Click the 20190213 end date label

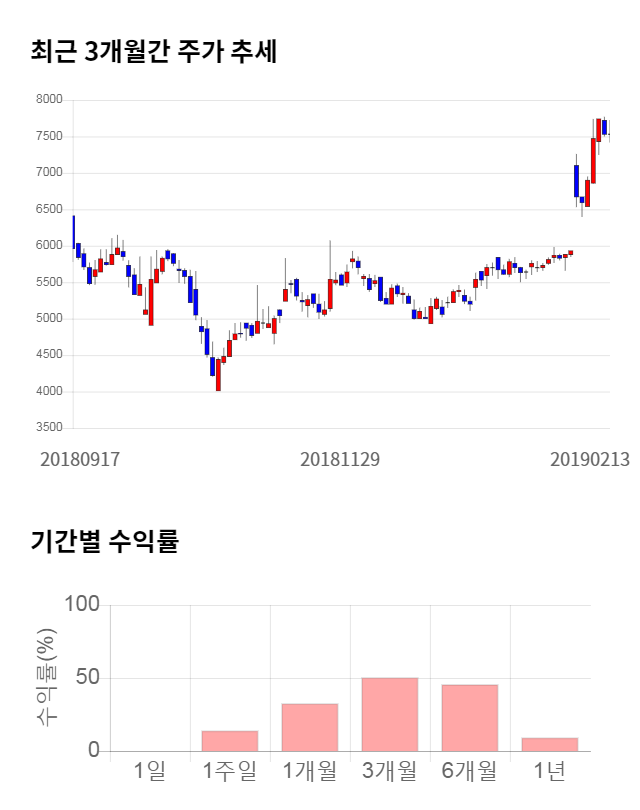(x=589, y=460)
